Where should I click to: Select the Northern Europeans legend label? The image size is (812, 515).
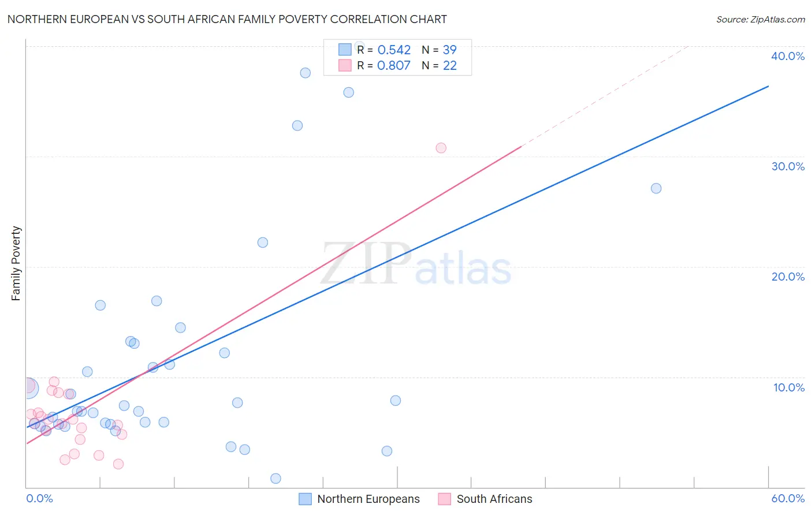pyautogui.click(x=368, y=499)
